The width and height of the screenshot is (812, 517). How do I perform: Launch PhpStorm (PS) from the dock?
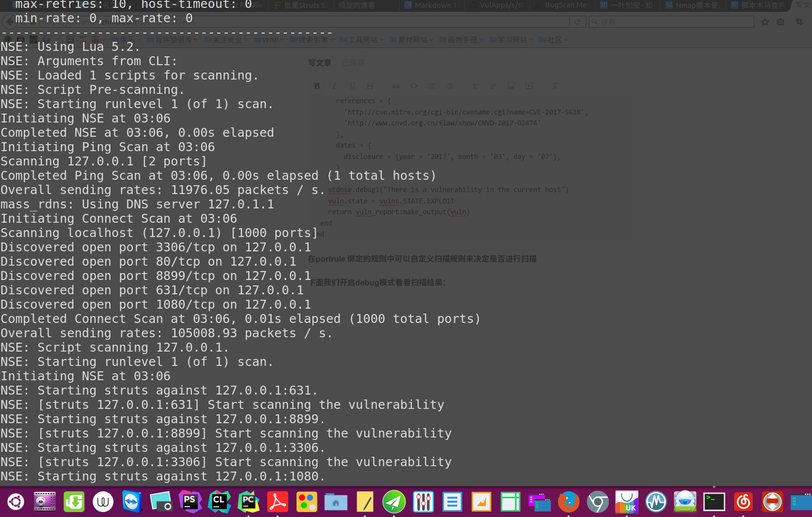[190, 502]
